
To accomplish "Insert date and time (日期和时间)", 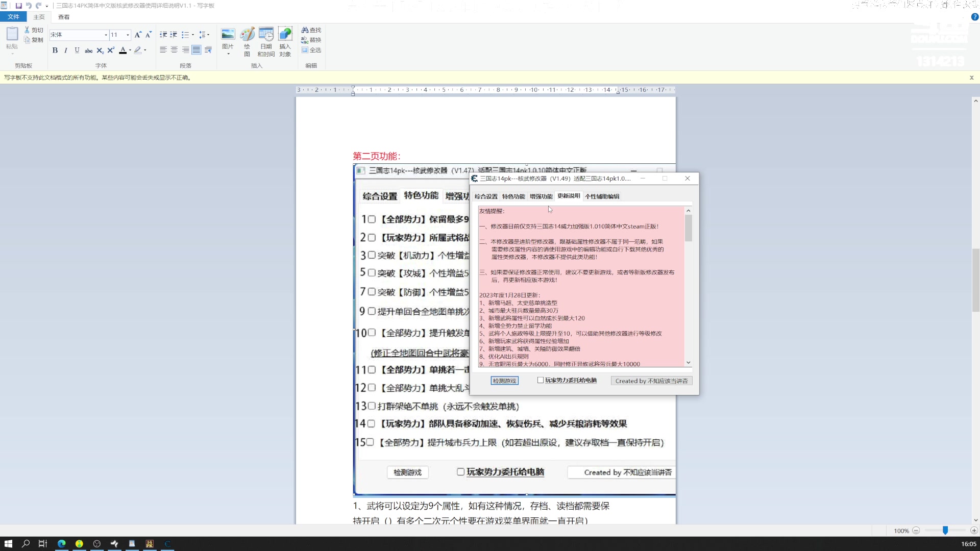I will 266,41.
